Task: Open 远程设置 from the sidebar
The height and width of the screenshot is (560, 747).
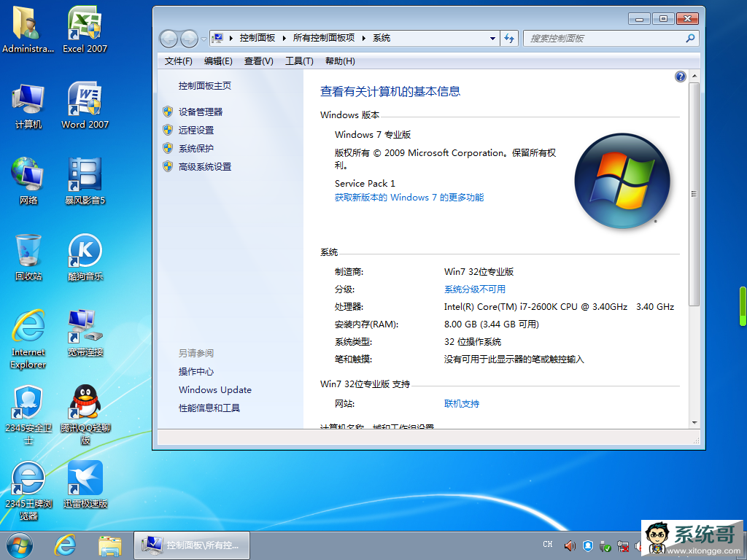Action: (x=196, y=130)
